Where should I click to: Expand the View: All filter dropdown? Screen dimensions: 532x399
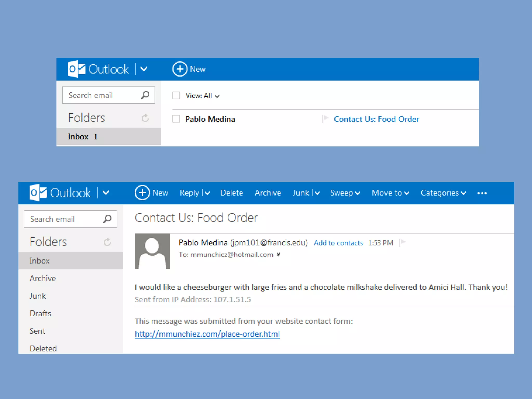click(203, 96)
